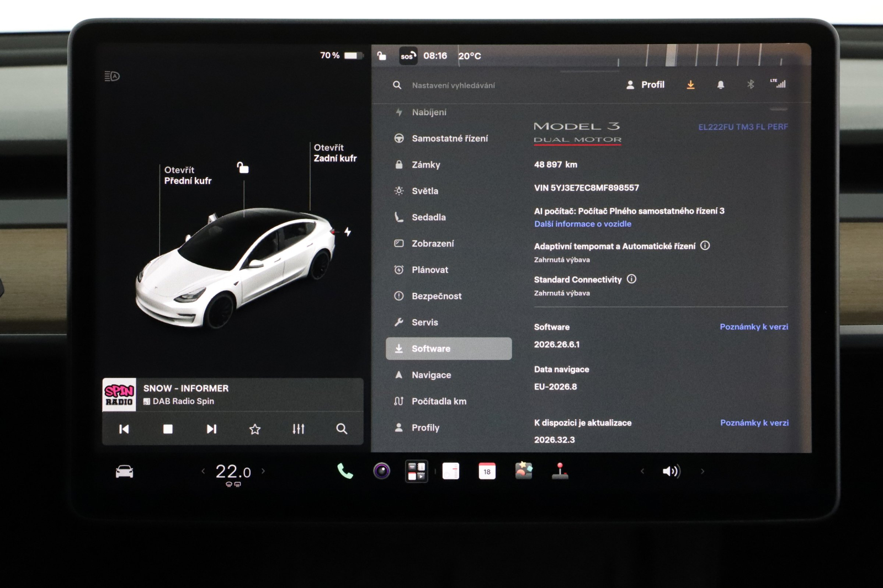Open Servis settings

point(449,322)
